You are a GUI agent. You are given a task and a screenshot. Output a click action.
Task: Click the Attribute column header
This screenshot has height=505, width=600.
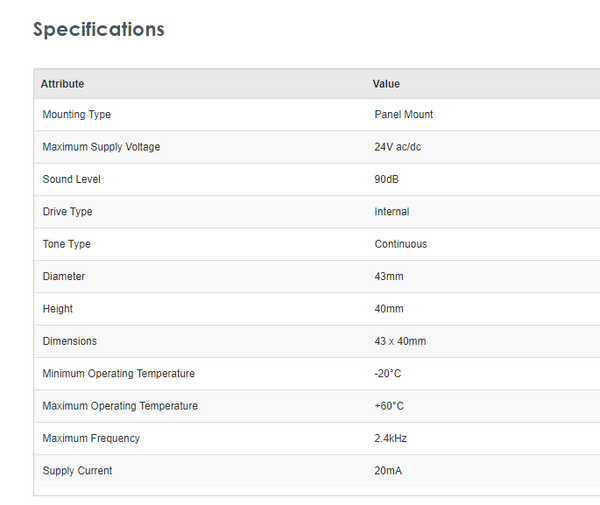62,84
